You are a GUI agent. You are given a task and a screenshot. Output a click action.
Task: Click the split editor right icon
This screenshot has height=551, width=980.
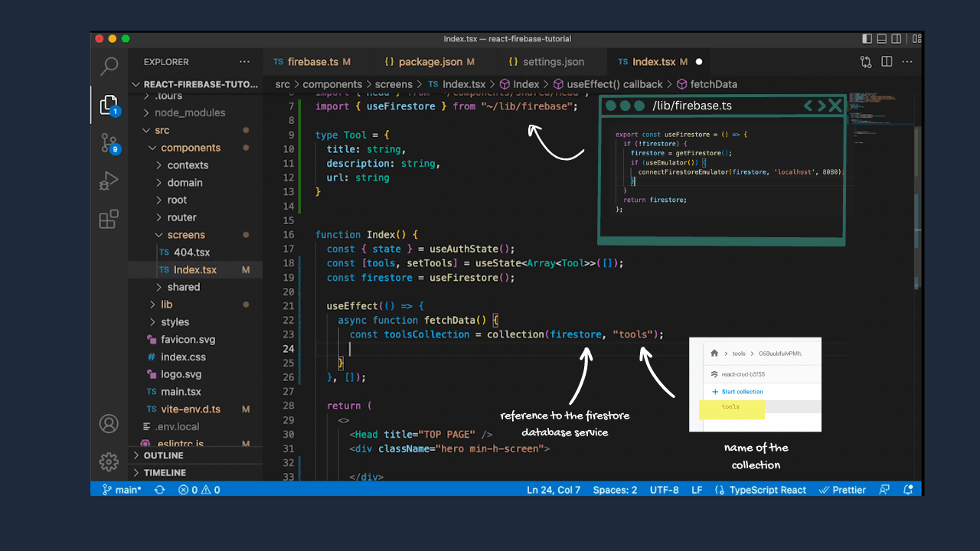887,62
